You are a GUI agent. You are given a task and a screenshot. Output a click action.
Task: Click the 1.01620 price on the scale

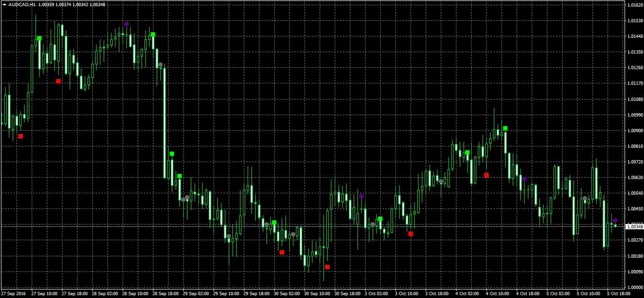click(634, 5)
